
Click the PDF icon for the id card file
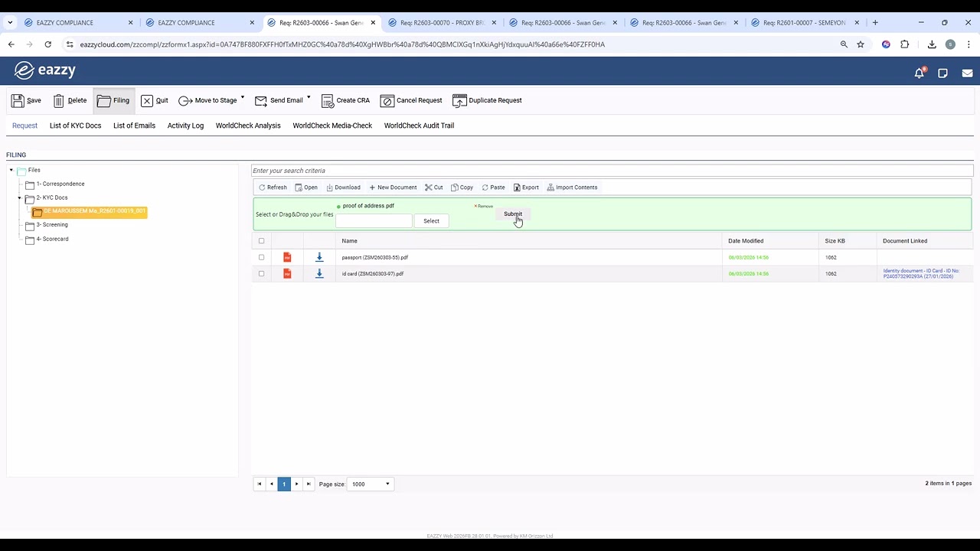[x=287, y=273]
